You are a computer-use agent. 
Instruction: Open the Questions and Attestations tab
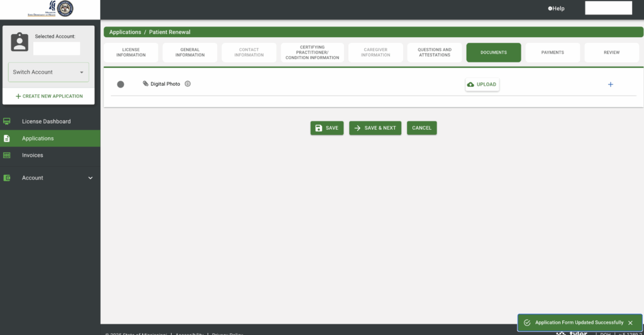click(435, 53)
